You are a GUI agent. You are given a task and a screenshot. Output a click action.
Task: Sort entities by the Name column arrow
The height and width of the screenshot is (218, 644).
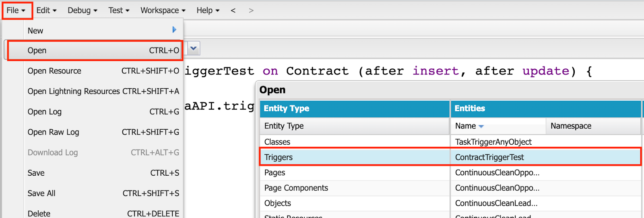pyautogui.click(x=481, y=127)
